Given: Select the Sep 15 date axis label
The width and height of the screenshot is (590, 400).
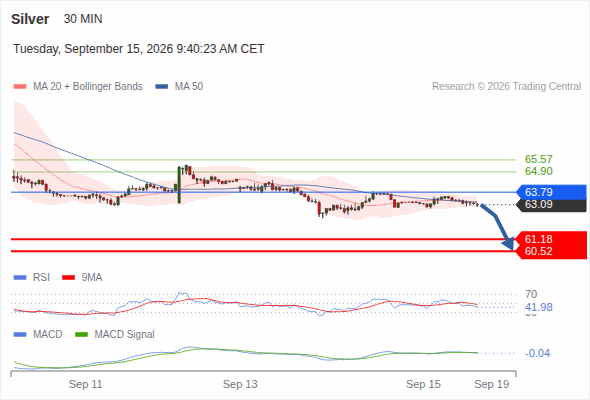Looking at the screenshot, I should (x=423, y=384).
